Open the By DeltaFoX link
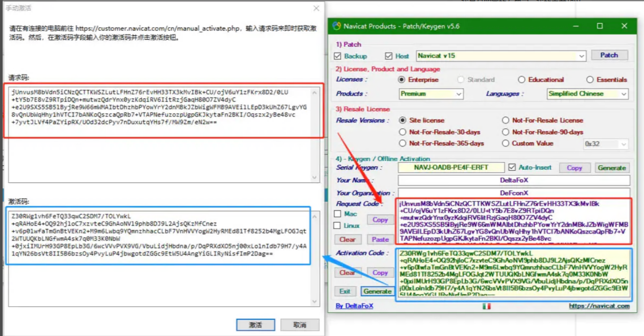This screenshot has width=644, height=336. tap(354, 306)
